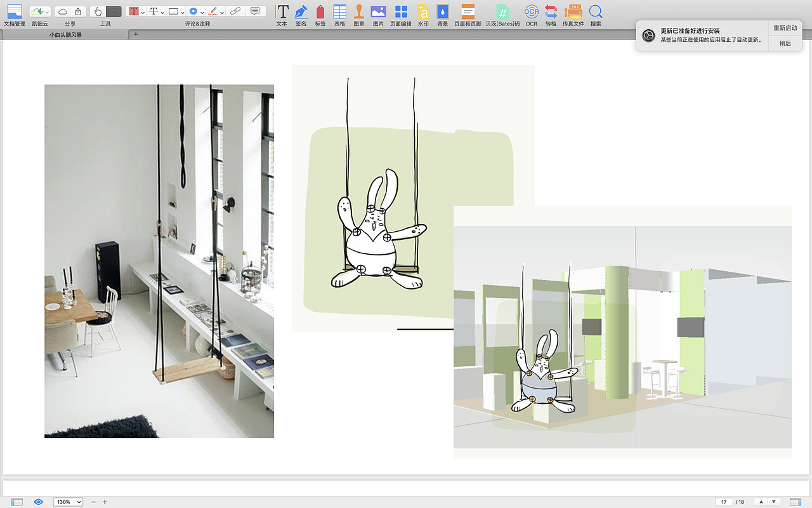The width and height of the screenshot is (812, 508).
Task: Click the blue circle color tool
Action: coord(193,11)
